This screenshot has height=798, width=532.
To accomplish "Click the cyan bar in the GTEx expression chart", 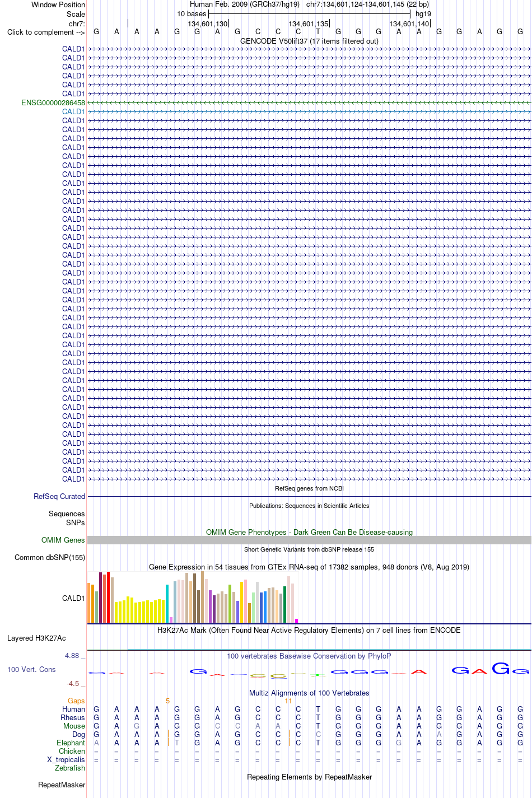I will pos(167,604).
